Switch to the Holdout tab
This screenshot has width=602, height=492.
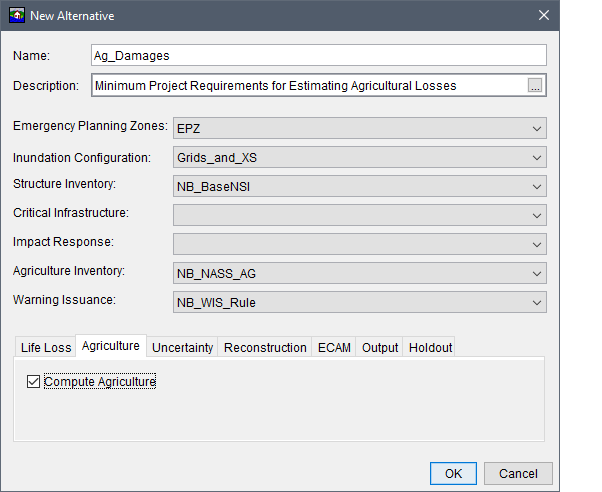click(430, 348)
